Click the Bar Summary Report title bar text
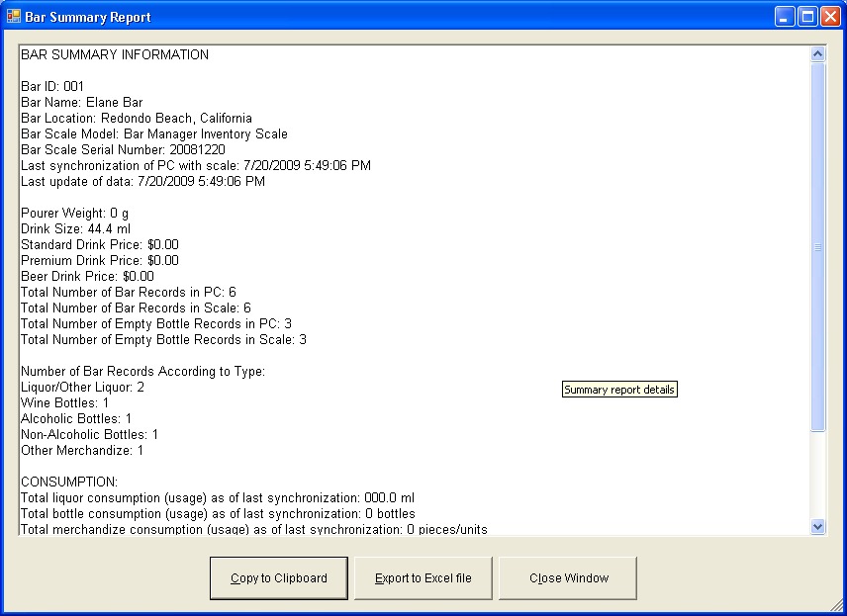Viewport: 847px width, 616px height. pyautogui.click(x=88, y=18)
